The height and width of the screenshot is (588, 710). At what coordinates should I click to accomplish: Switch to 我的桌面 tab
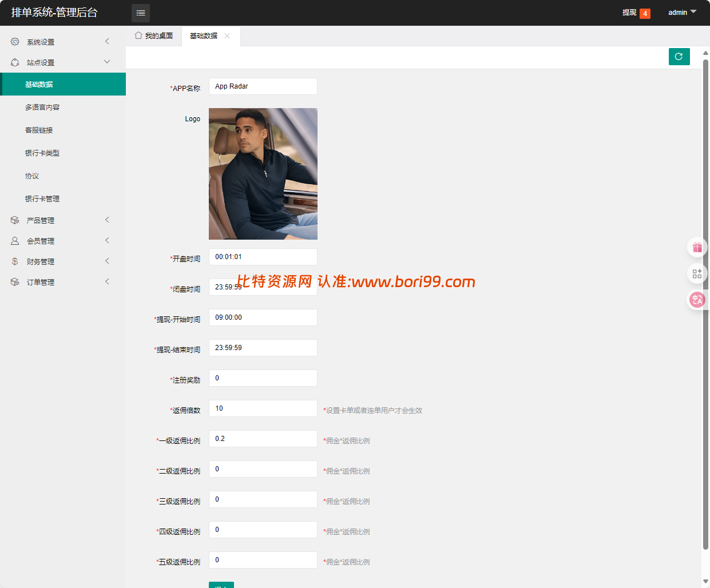153,36
